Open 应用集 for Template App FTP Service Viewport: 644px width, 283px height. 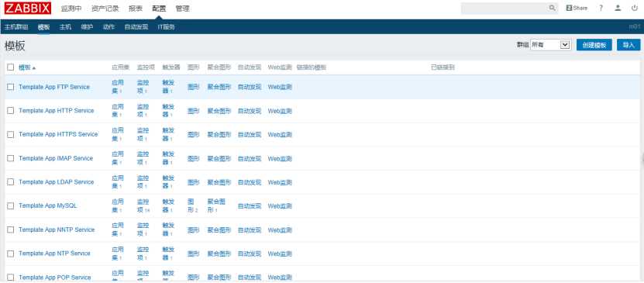(118, 87)
